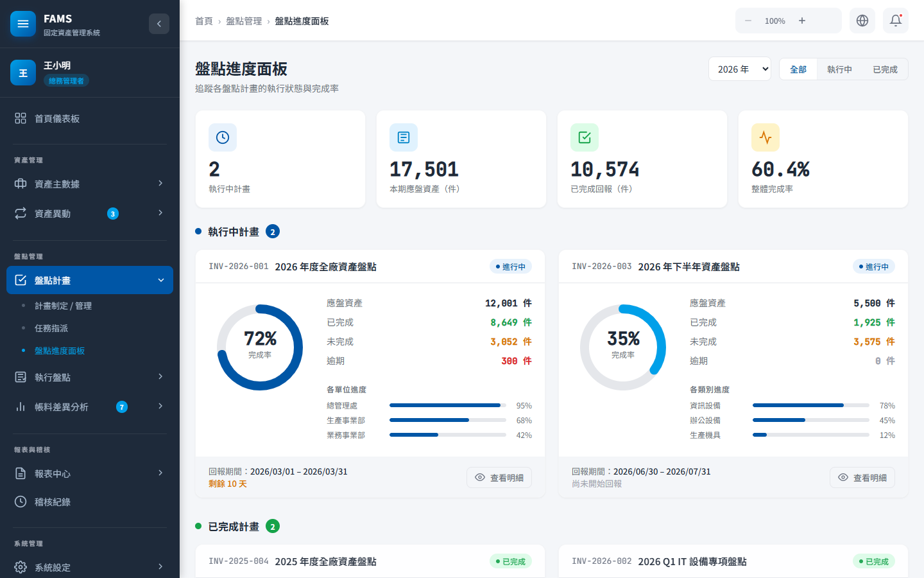Click the clock icon on 執行中計畫 card
Image resolution: width=924 pixels, height=578 pixels.
click(x=223, y=137)
